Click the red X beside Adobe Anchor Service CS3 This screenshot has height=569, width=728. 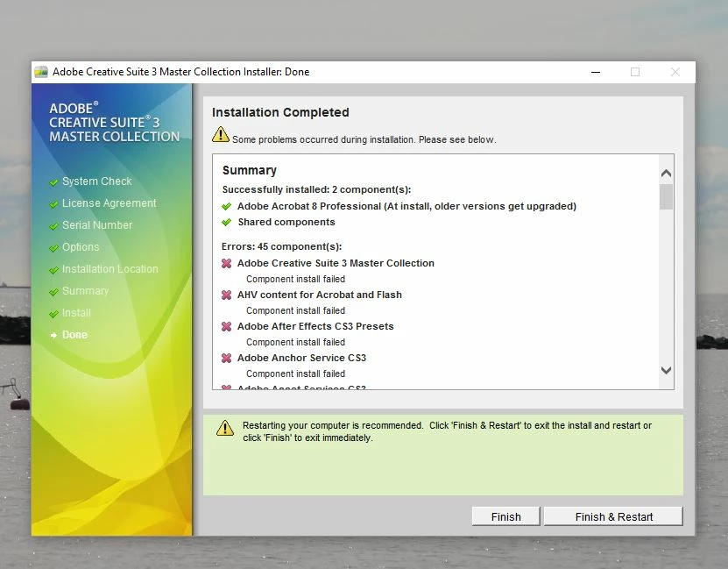click(227, 358)
